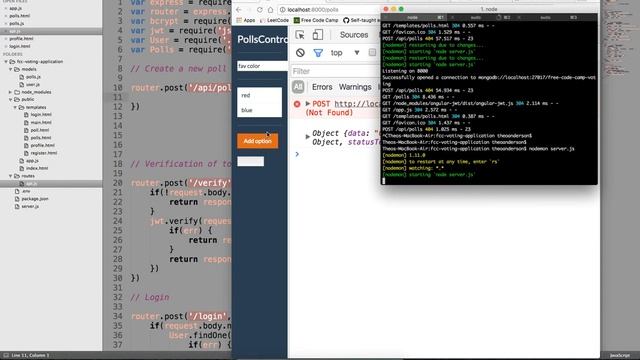Viewport: 640px width, 360px height.
Task: Open the 'top' execution context dropdown
Action: click(x=345, y=53)
